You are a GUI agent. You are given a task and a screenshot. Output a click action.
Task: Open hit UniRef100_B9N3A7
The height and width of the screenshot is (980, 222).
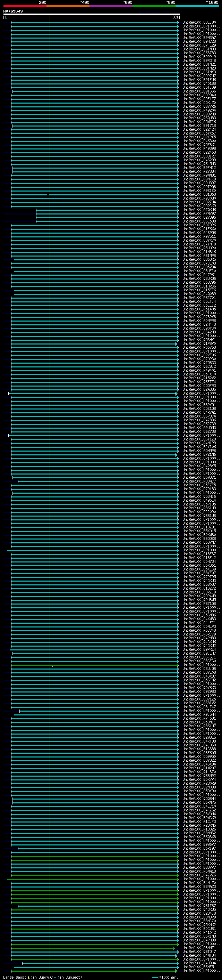tap(199, 38)
